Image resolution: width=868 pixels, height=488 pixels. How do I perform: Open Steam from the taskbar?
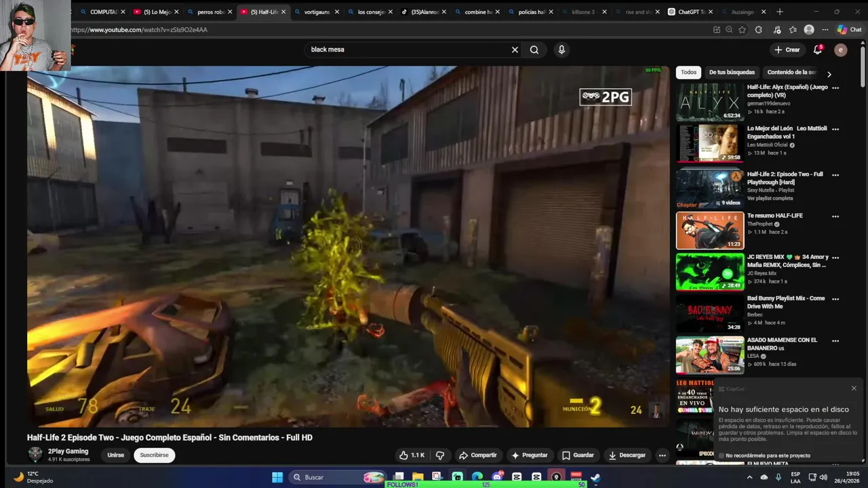tap(595, 477)
